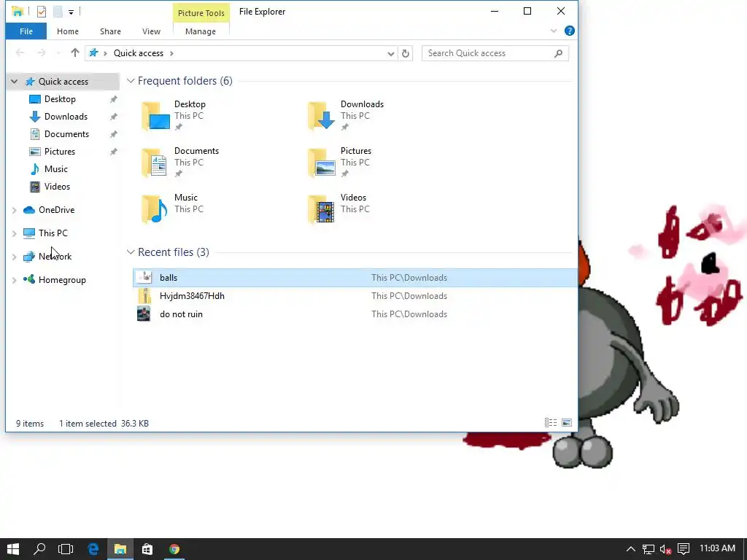Select the Picture Tools contextual tab

click(x=201, y=13)
